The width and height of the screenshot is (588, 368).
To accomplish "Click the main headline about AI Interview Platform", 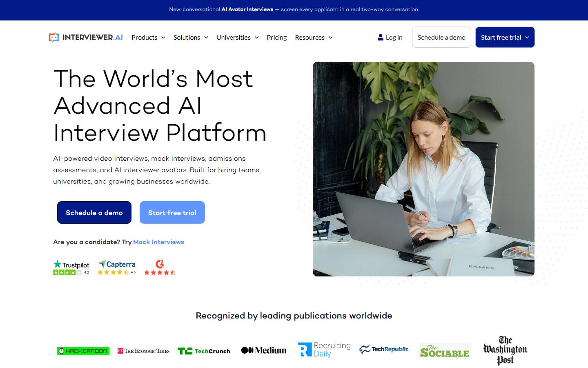I will (x=160, y=105).
